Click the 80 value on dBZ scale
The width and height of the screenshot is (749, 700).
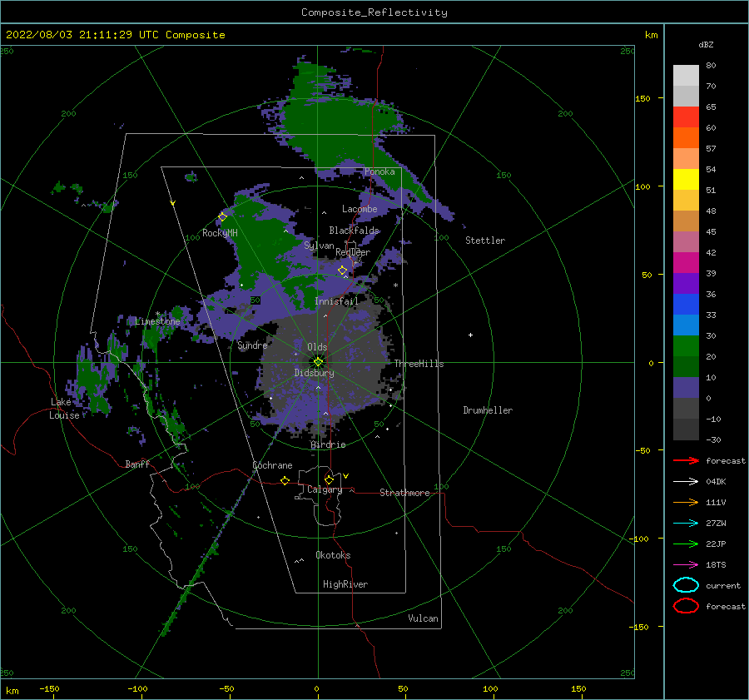point(711,66)
